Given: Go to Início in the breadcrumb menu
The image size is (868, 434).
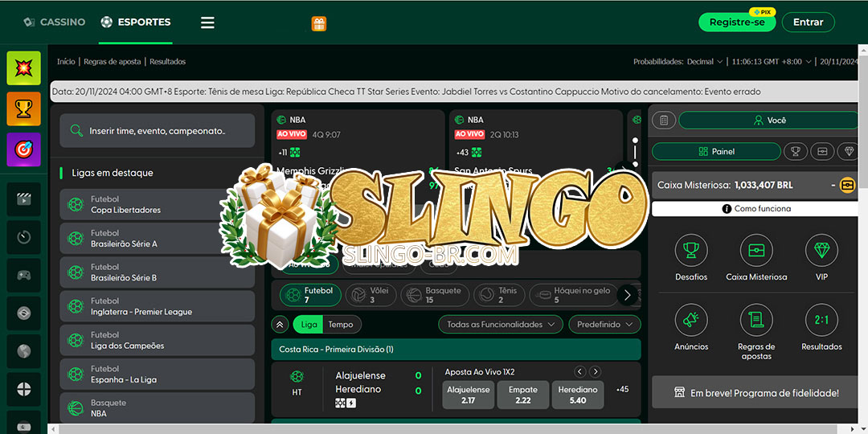Looking at the screenshot, I should click(66, 61).
